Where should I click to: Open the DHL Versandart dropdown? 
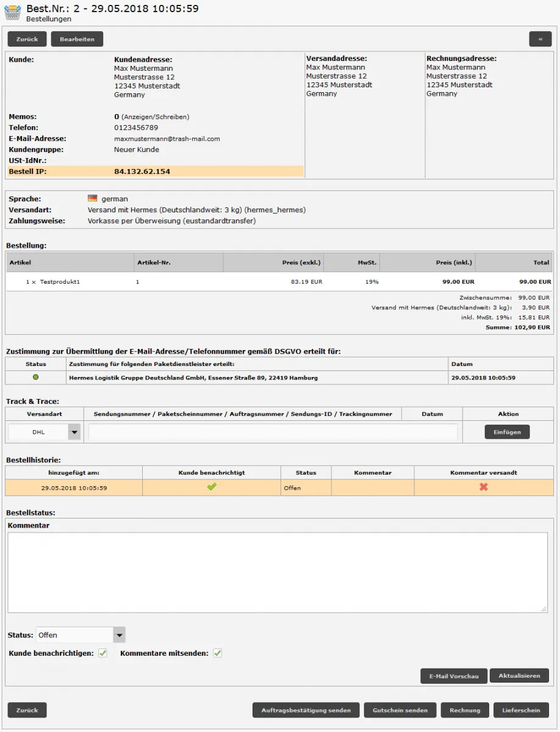(74, 432)
